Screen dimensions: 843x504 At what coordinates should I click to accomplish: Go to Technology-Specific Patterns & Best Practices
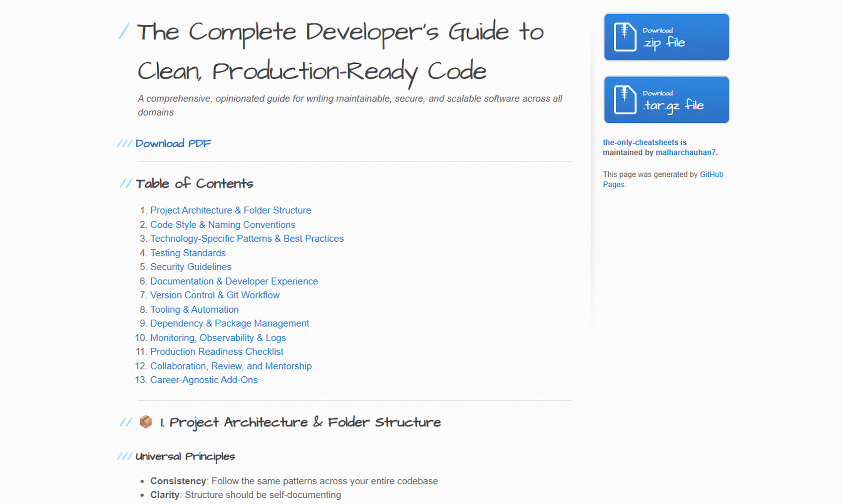coord(248,239)
